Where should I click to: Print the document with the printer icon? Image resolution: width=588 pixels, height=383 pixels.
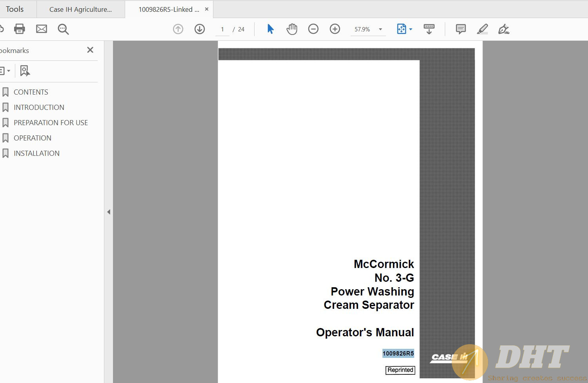tap(19, 29)
